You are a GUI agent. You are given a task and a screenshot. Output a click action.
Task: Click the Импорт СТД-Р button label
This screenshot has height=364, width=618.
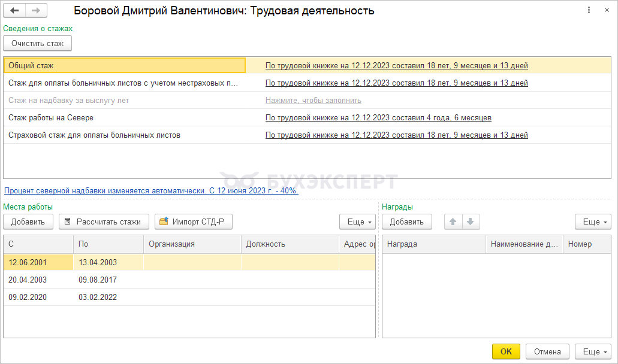tap(198, 222)
